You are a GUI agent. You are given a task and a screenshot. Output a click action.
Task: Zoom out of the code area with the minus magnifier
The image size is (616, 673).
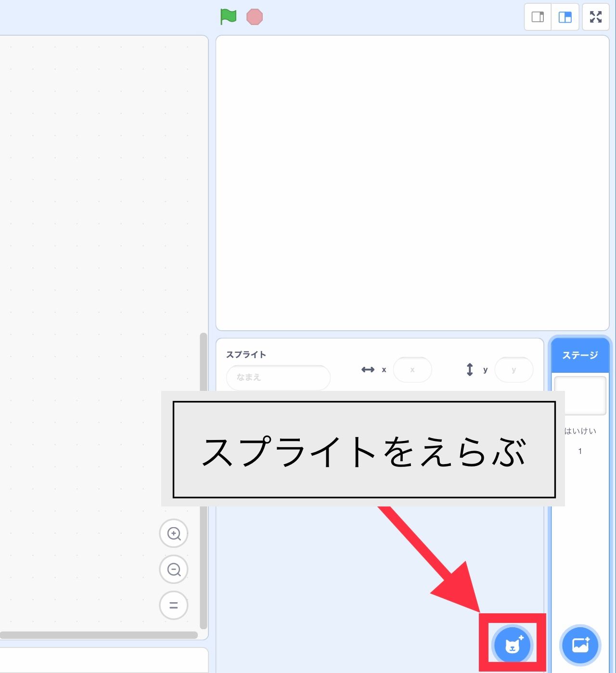[174, 569]
